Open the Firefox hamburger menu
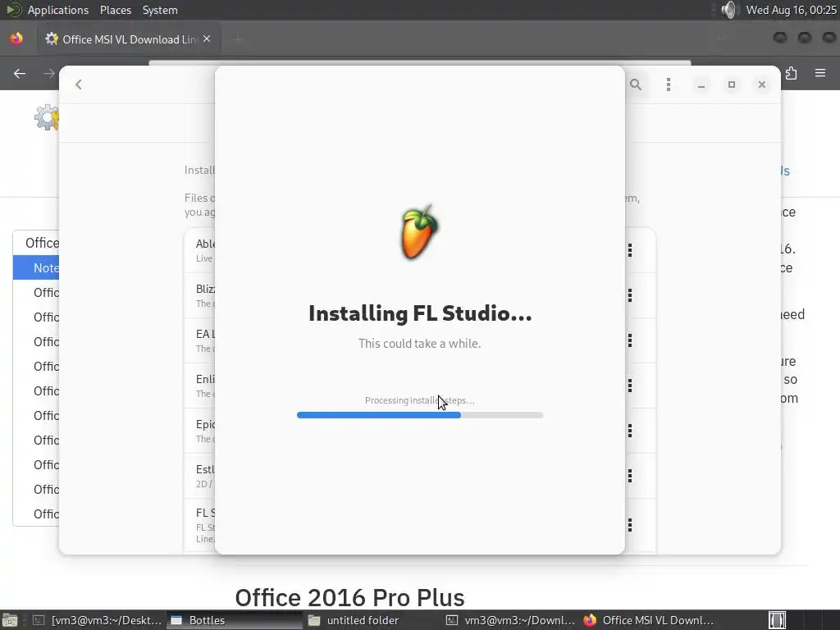The height and width of the screenshot is (630, 840). 820,73
